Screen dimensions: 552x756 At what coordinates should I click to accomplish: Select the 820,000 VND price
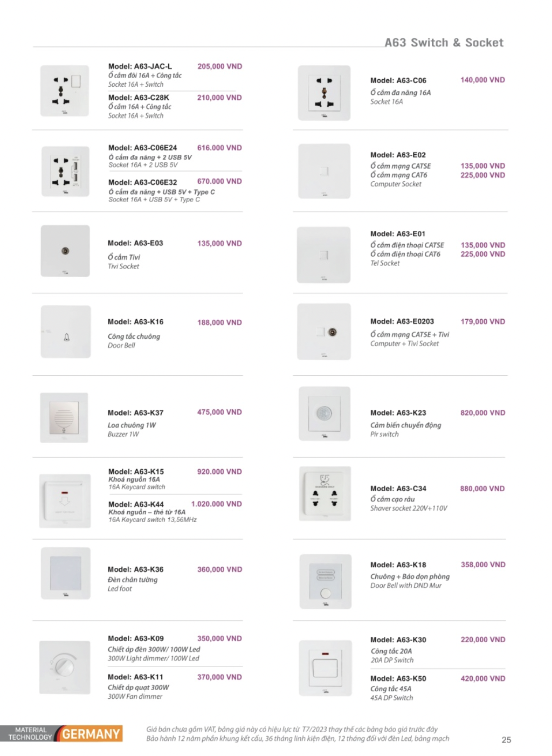482,413
